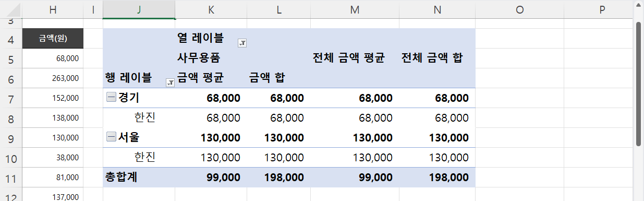The width and height of the screenshot is (644, 201).
Task: Click the 열 레이블 label cell
Action: 211,38
